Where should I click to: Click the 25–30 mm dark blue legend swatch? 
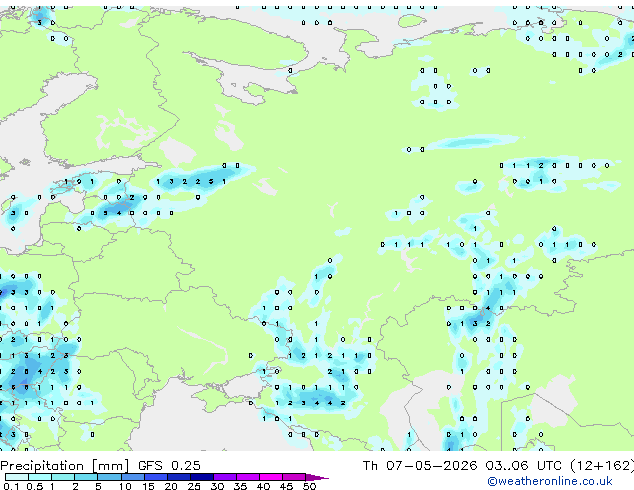click(202, 477)
